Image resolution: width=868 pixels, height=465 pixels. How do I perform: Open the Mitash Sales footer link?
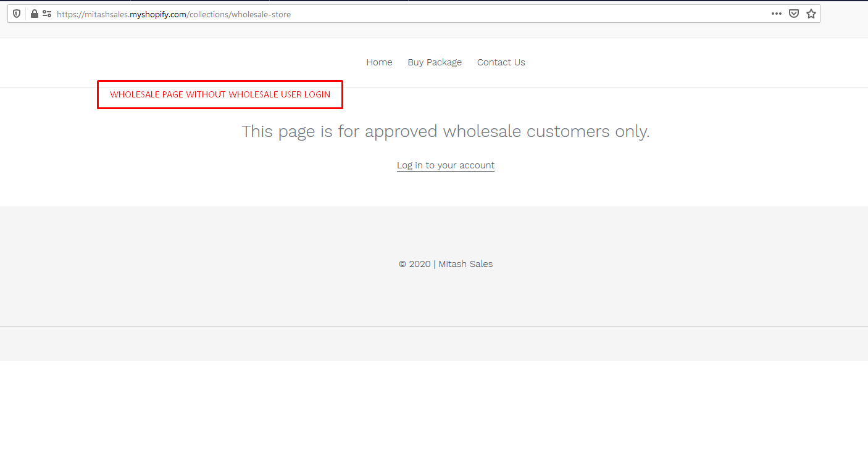pyautogui.click(x=465, y=264)
